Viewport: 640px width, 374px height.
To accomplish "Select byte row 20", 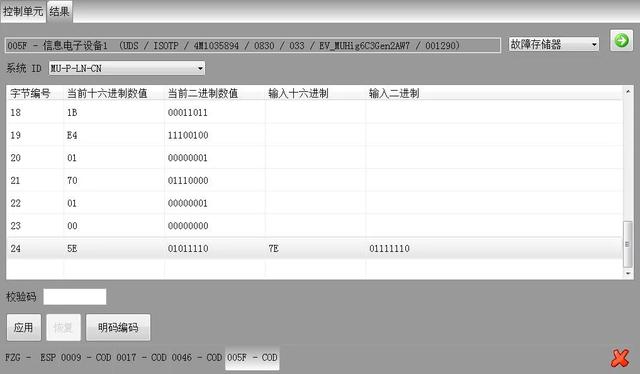I will 315,158.
